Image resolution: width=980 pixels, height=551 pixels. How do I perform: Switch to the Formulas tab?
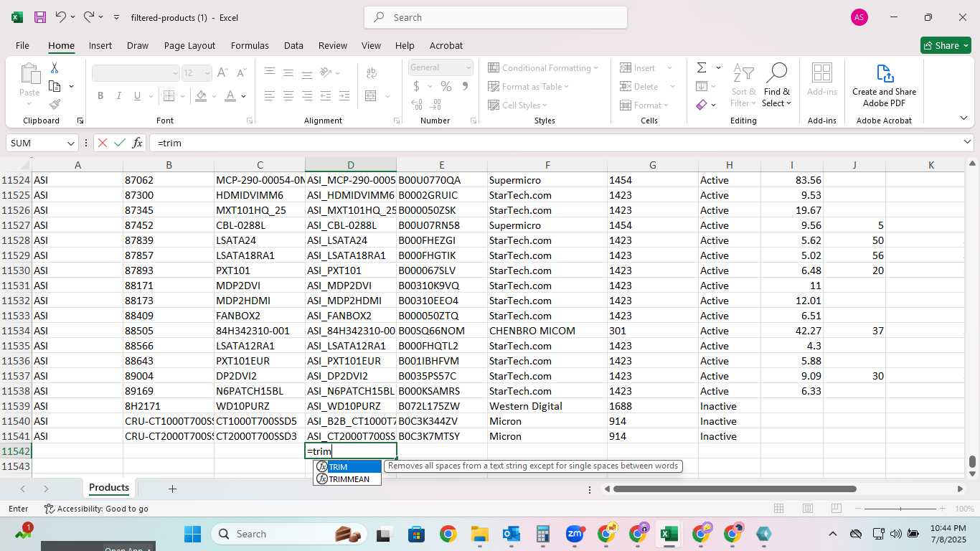[250, 45]
